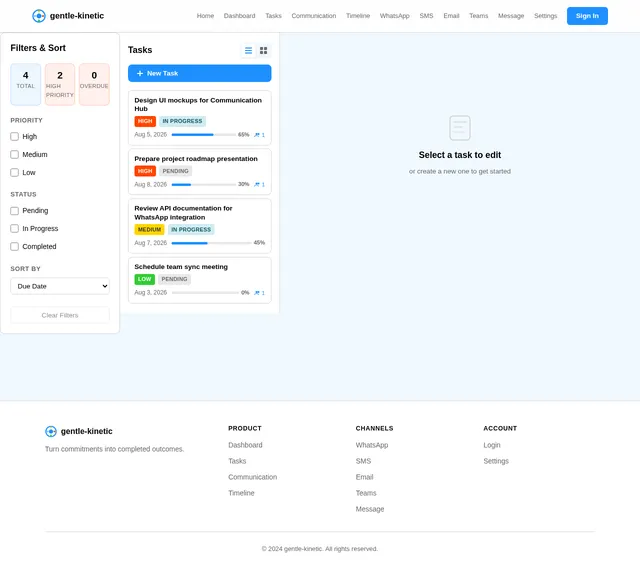Image resolution: width=640 pixels, height=566 pixels.
Task: Check the Medium priority filter
Action: coord(15,154)
